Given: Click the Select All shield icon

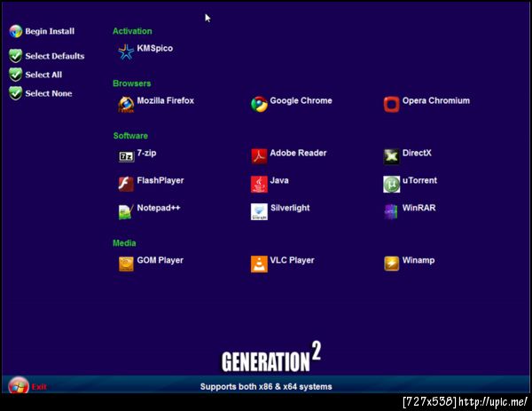Looking at the screenshot, I should pyautogui.click(x=16, y=75).
